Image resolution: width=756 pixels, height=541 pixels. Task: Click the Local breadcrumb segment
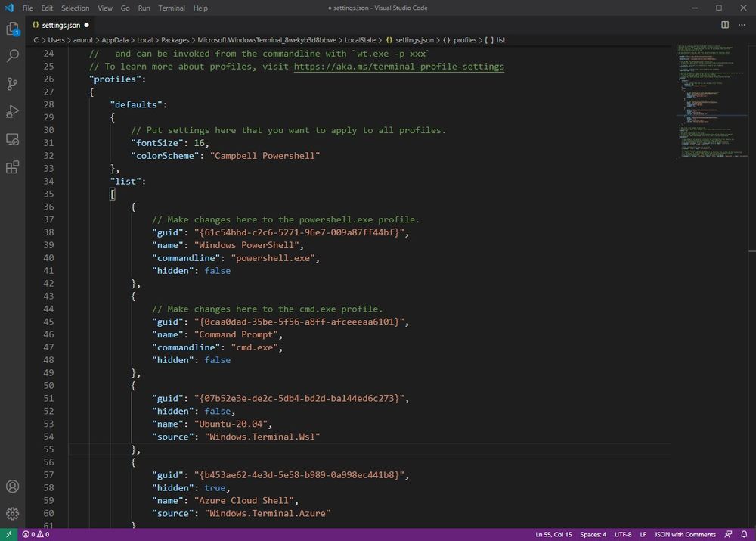[x=144, y=40]
